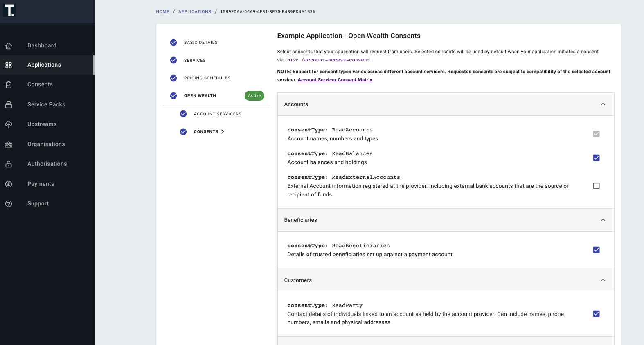Enable the ReadExternalAccounts consent checkbox
This screenshot has height=345, width=644.
596,186
